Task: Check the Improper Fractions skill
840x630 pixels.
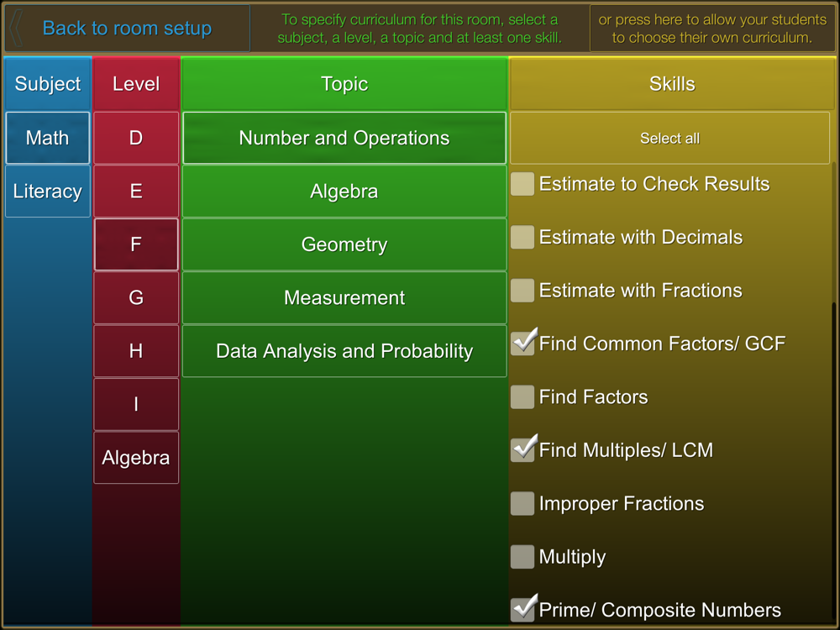Action: coord(522,503)
